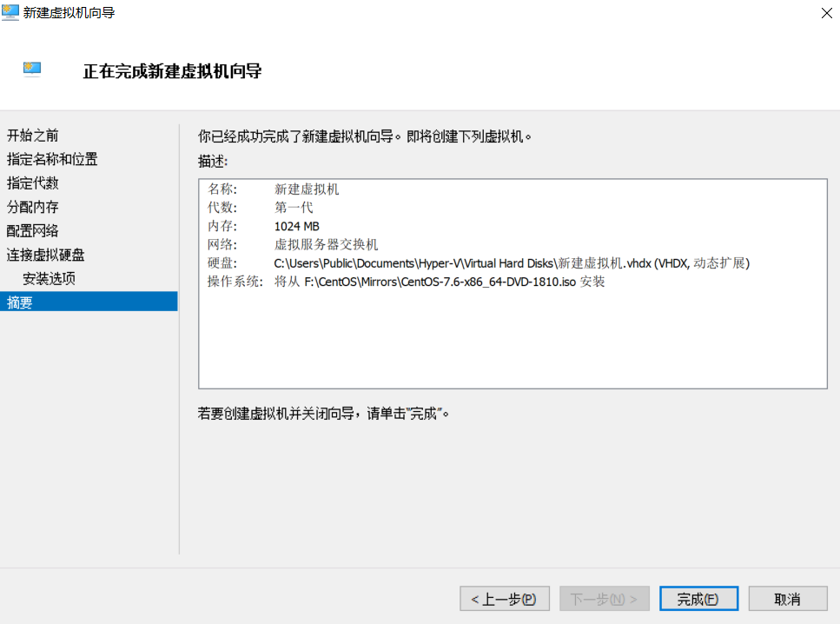Click the 新建虚拟机 name value

click(x=307, y=189)
